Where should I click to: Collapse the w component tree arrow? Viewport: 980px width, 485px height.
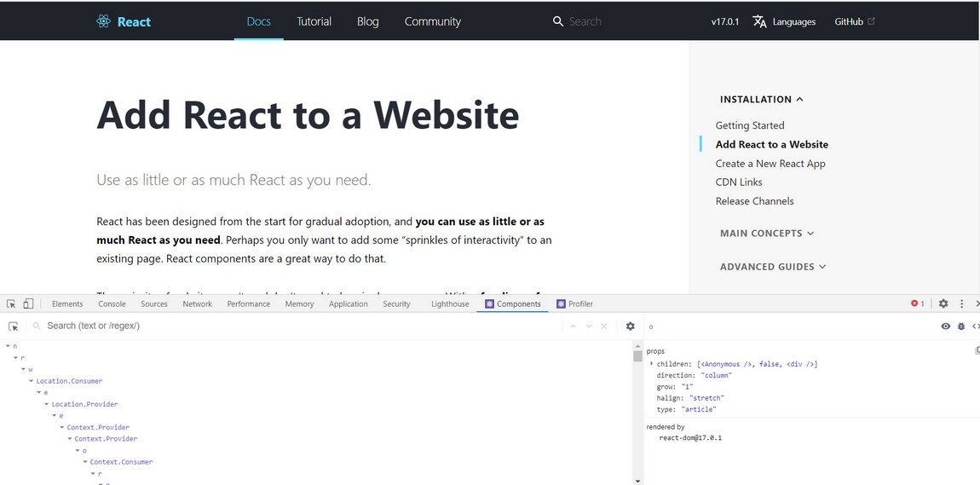pyautogui.click(x=24, y=369)
